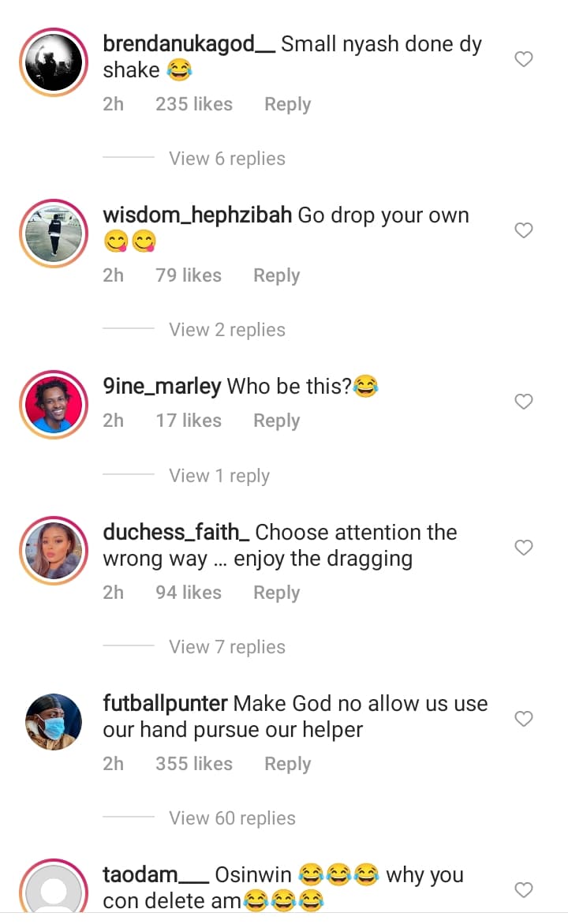Image resolution: width=568 pixels, height=924 pixels.
Task: Like the 9ine_marley comment
Action: [x=524, y=402]
